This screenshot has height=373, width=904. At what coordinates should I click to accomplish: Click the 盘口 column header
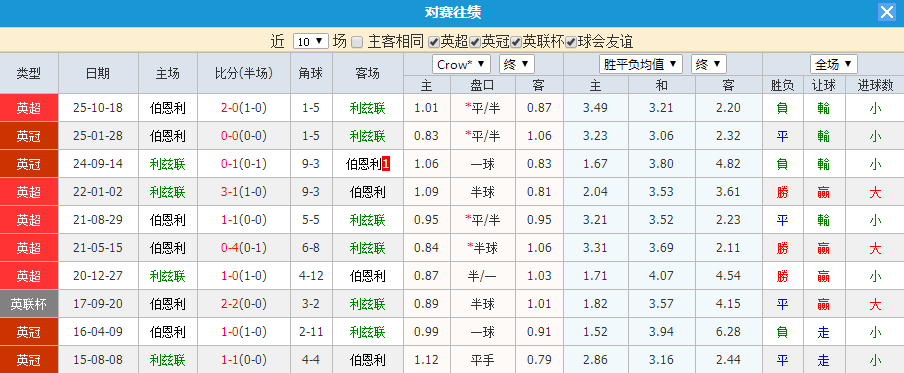tap(483, 85)
